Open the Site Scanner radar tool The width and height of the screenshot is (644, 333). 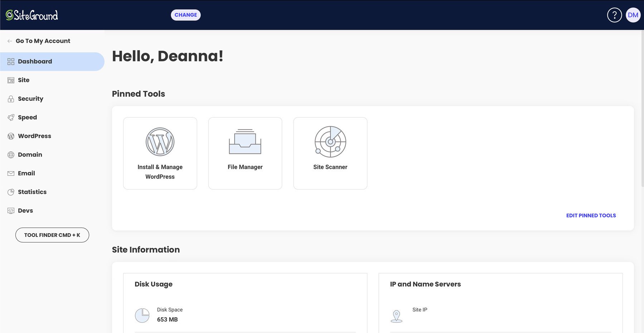[330, 153]
